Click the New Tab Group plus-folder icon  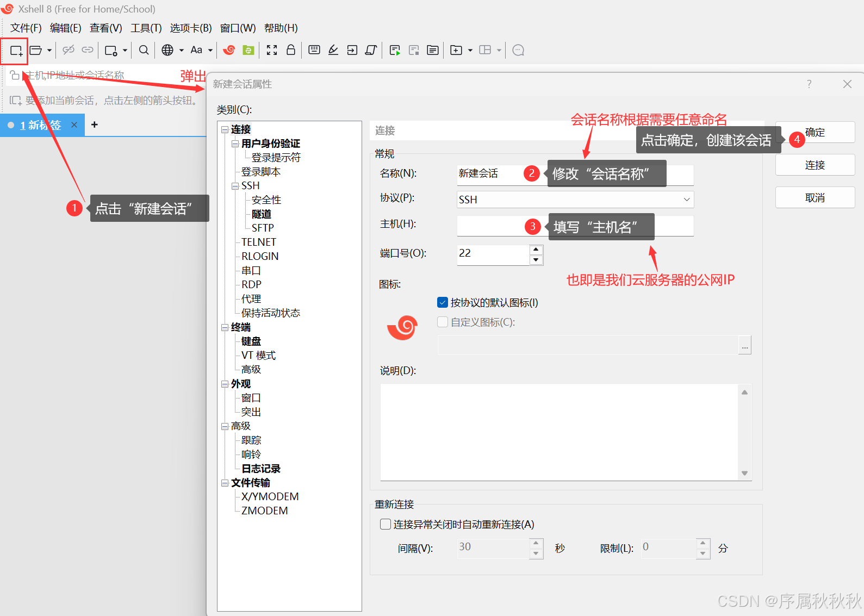456,50
